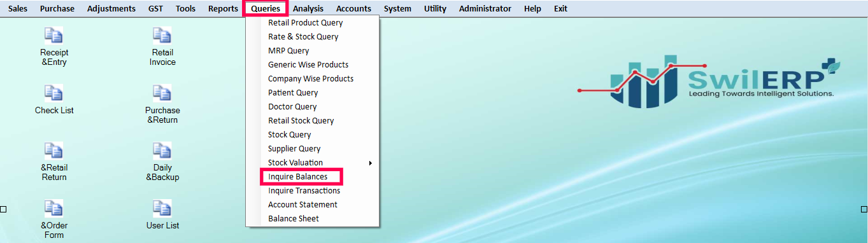This screenshot has height=243, width=868.
Task: Open the Reports menu
Action: (223, 9)
